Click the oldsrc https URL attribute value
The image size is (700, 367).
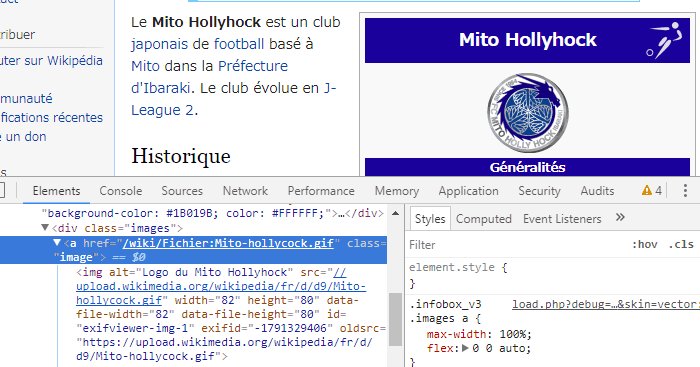[x=225, y=349]
